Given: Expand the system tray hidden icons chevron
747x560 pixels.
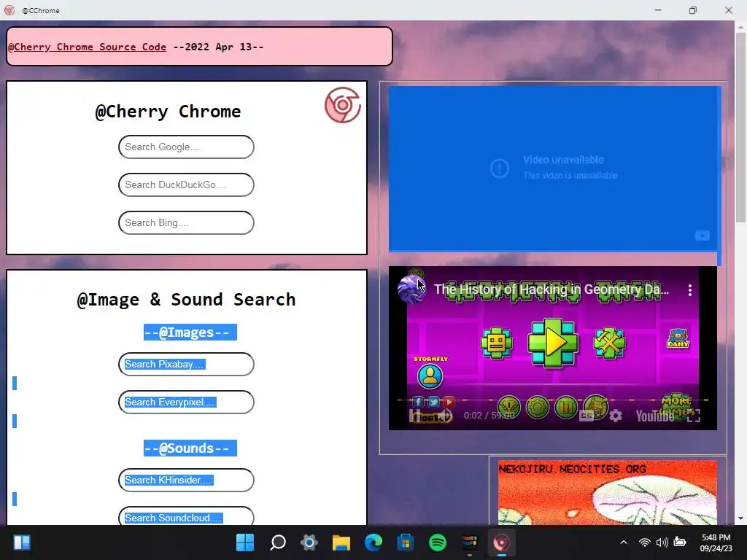Looking at the screenshot, I should (624, 542).
